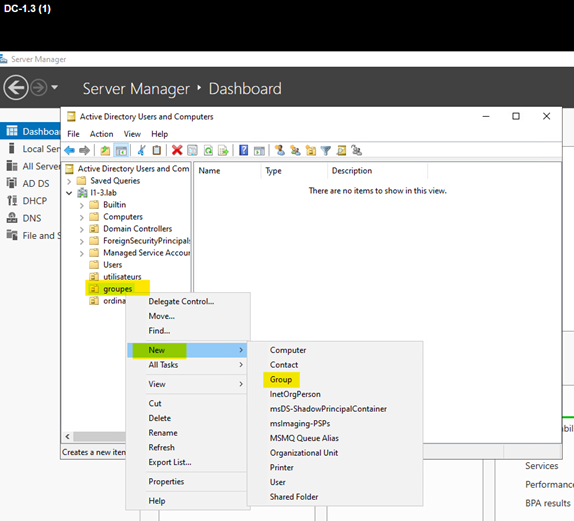Open the File menu
This screenshot has width=574, height=521.
[x=73, y=134]
